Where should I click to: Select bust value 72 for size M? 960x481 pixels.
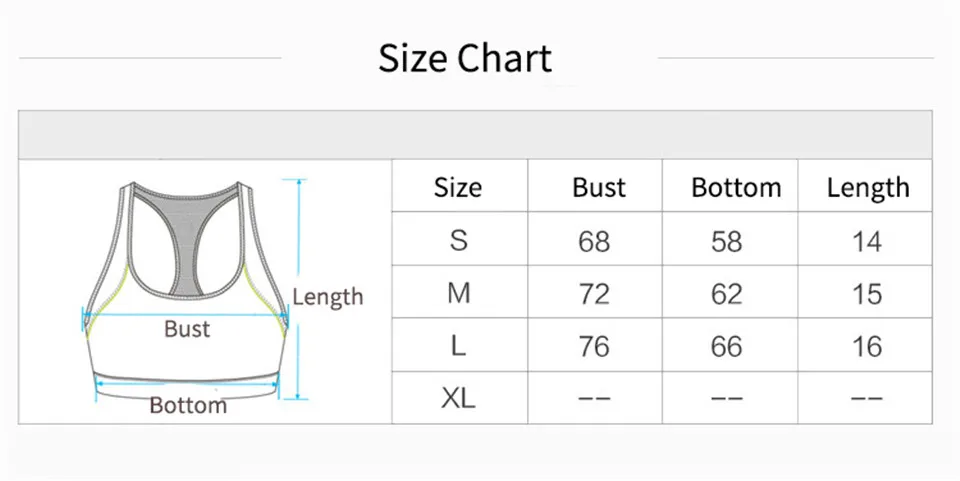pos(594,294)
